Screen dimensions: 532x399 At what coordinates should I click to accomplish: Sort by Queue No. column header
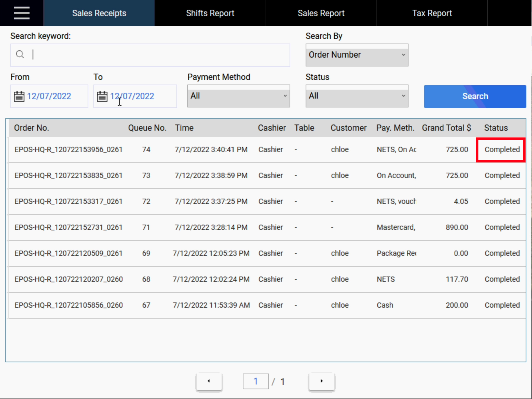click(x=147, y=128)
